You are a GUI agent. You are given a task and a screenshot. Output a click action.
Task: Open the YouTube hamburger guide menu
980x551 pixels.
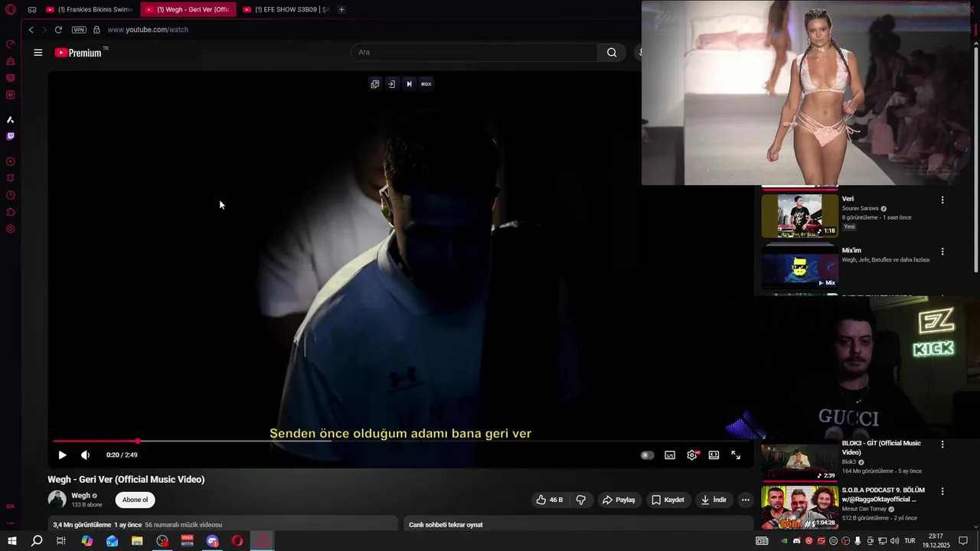(38, 53)
